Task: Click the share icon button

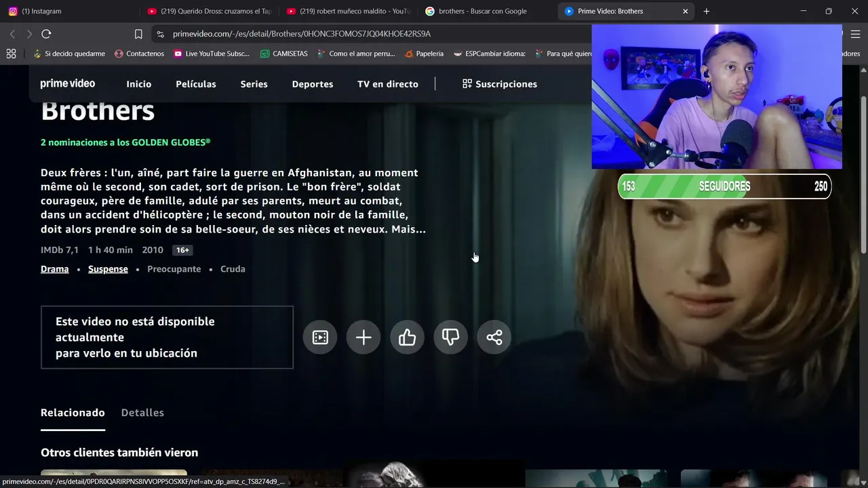Action: (x=494, y=337)
